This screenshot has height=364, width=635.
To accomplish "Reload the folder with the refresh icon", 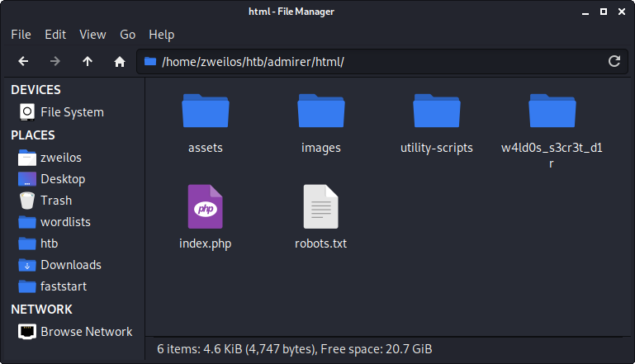I will pos(614,62).
